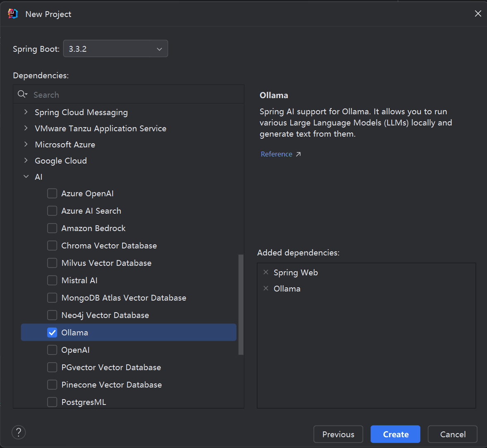Go back with the Previous button
This screenshot has width=487, height=448.
coord(338,434)
